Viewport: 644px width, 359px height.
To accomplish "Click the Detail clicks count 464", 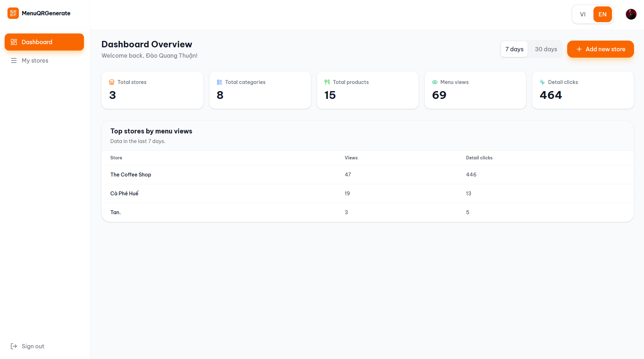I will pos(551,95).
